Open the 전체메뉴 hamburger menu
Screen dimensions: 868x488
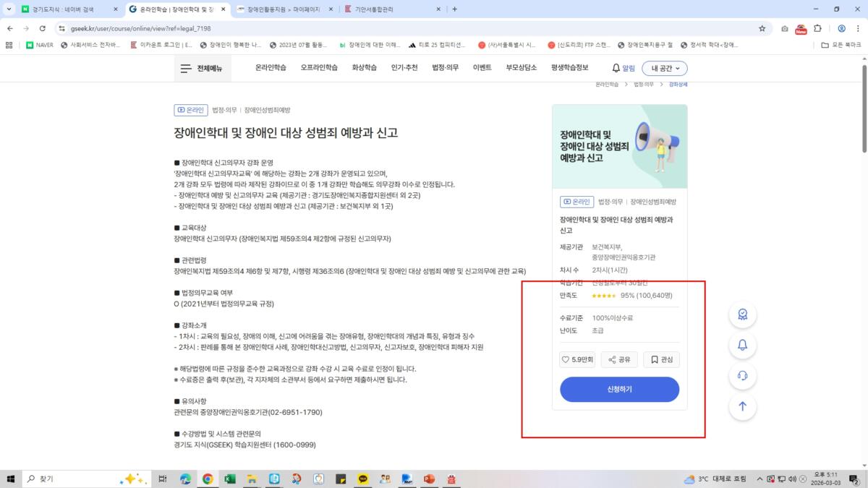tap(201, 68)
